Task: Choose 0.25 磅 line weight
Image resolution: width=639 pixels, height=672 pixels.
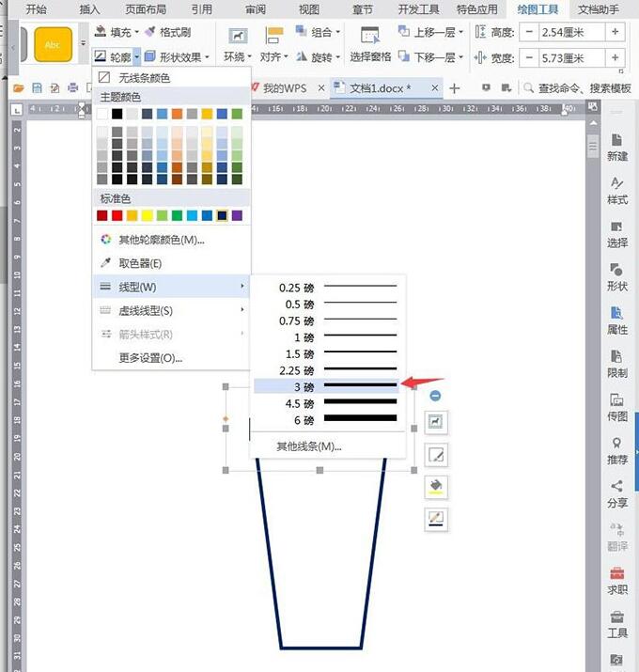Action: (327, 288)
